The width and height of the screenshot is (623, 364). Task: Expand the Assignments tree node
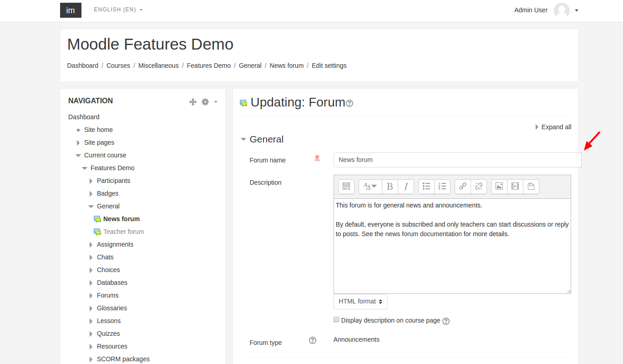click(x=91, y=244)
